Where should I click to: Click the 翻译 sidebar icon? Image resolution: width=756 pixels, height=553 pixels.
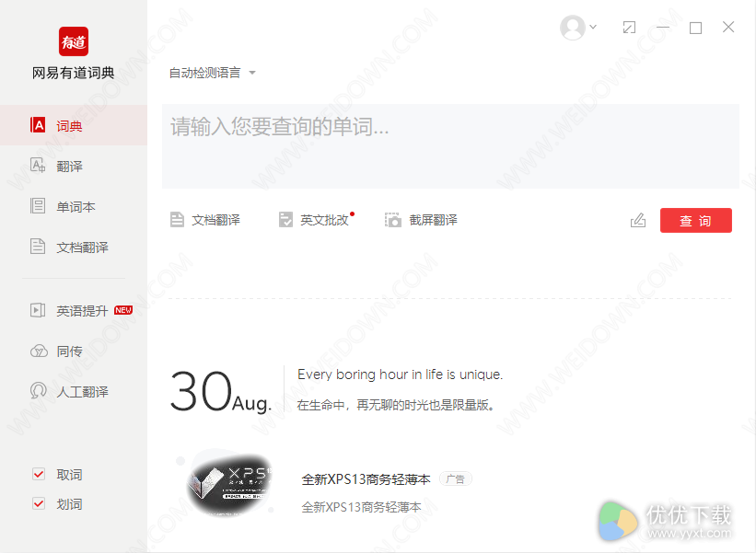(x=38, y=166)
